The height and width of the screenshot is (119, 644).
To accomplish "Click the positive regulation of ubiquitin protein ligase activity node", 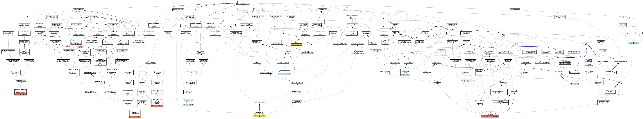I will click(135, 114).
